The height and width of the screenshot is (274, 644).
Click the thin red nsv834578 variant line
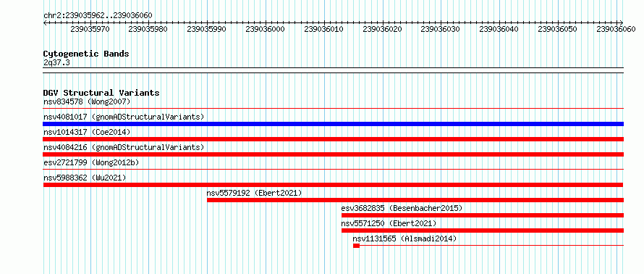pyautogui.click(x=333, y=109)
